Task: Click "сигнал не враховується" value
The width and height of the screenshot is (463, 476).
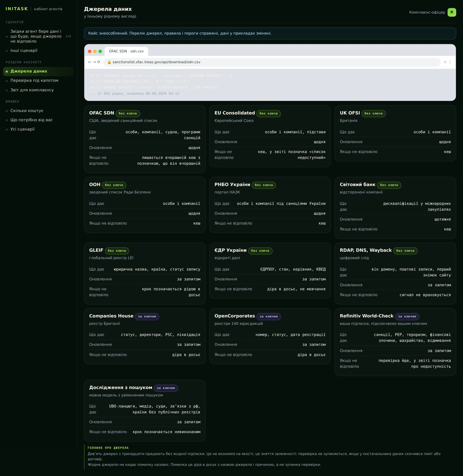Action: 425,295
